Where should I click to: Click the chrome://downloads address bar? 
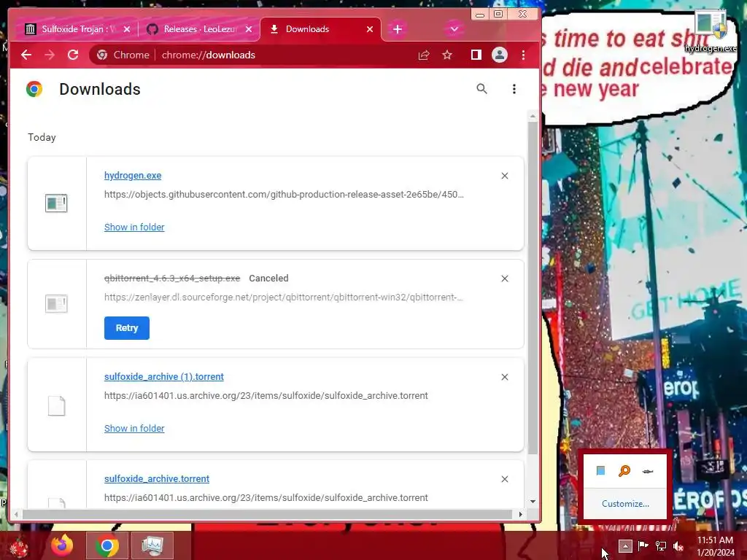point(208,55)
